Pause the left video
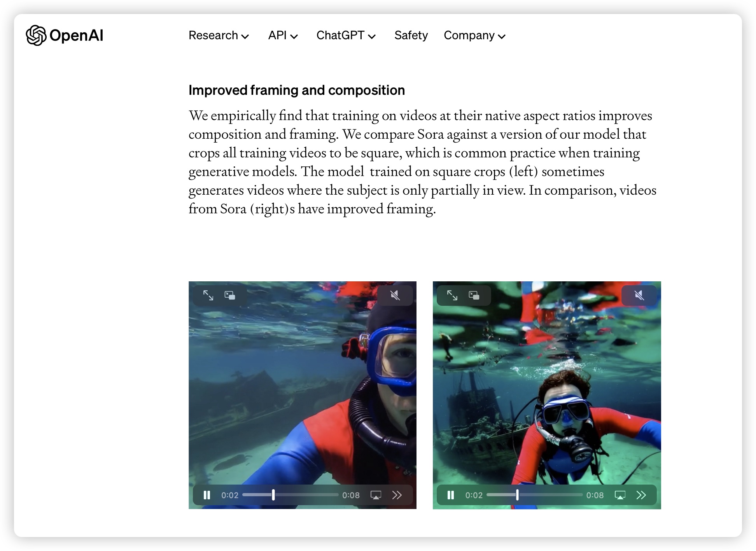This screenshot has height=551, width=756. click(x=207, y=495)
